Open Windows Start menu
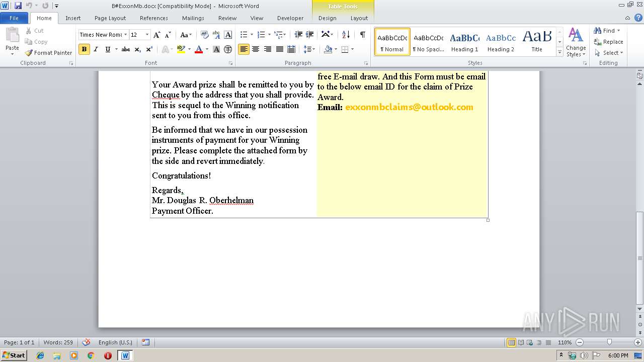 (x=14, y=355)
